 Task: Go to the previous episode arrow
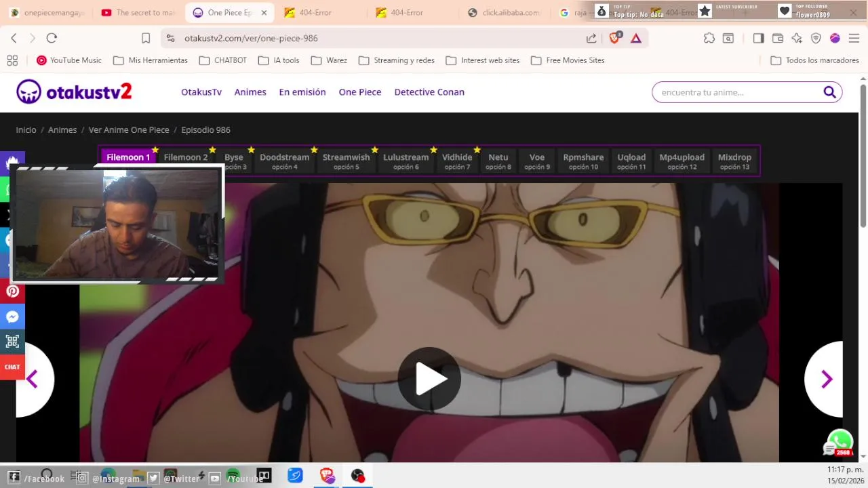pyautogui.click(x=33, y=379)
